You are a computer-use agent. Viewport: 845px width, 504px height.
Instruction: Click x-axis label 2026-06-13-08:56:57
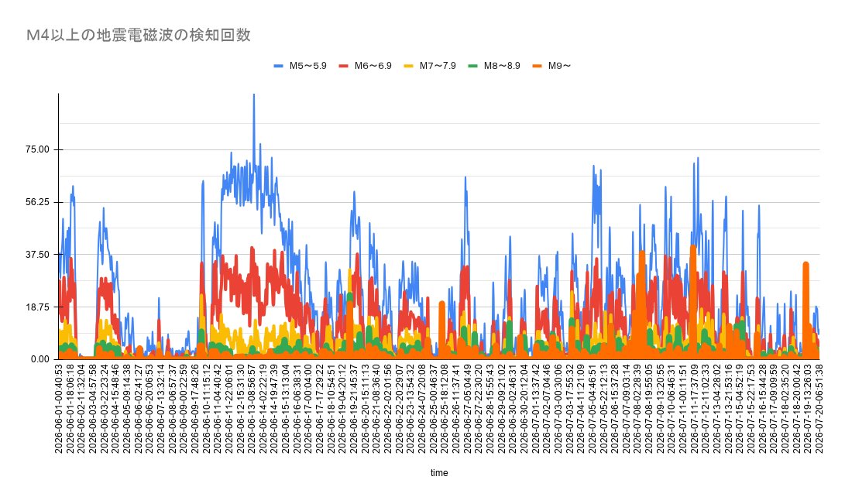[x=252, y=409]
